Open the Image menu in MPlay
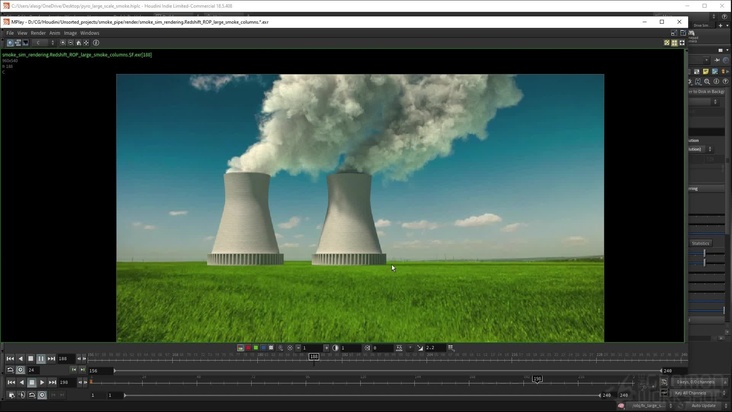 click(70, 33)
